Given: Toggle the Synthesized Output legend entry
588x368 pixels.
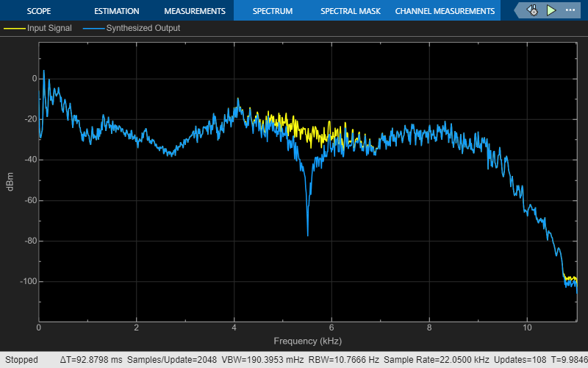Looking at the screenshot, I should (x=132, y=28).
